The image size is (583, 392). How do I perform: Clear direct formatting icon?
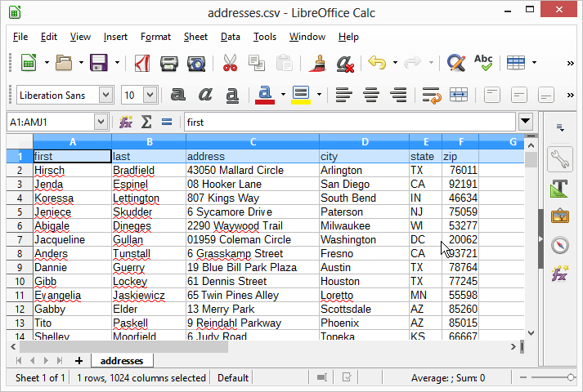[345, 63]
